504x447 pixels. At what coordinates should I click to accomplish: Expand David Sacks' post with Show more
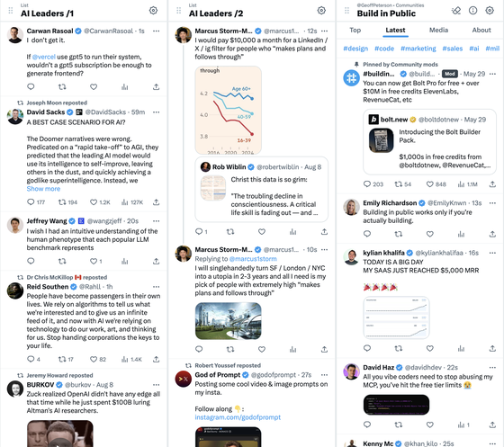(x=43, y=189)
